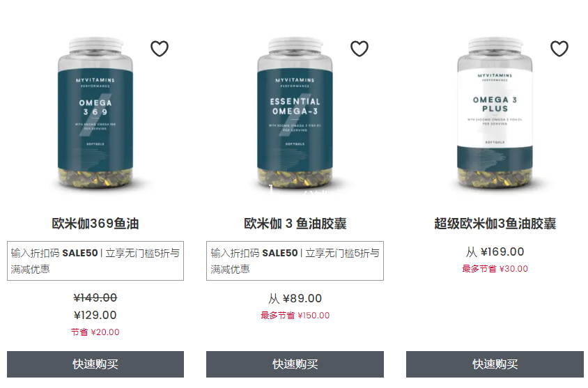The width and height of the screenshot is (588, 388).
Task: Click the 从 ¥169.00 price text
Action: coord(495,252)
